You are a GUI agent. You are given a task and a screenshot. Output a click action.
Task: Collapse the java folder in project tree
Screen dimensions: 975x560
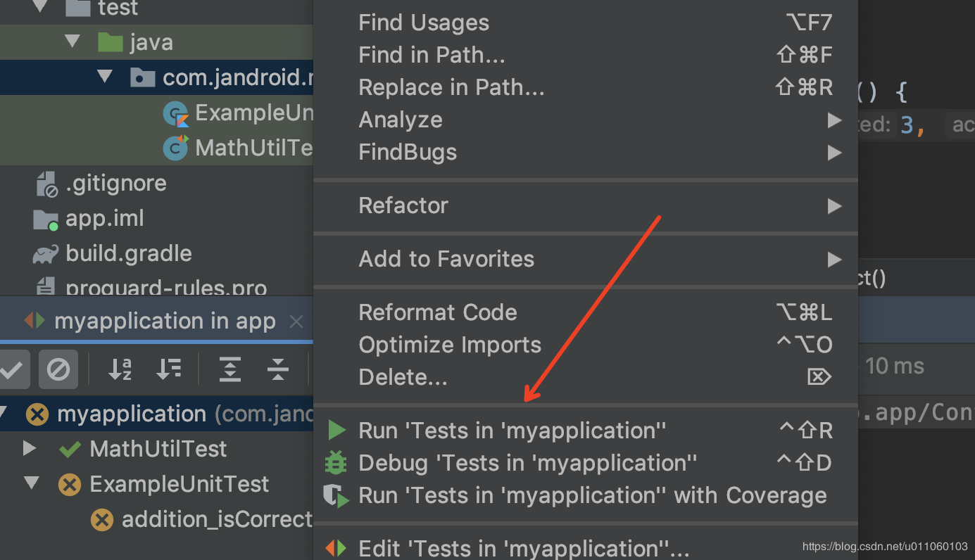tap(73, 42)
